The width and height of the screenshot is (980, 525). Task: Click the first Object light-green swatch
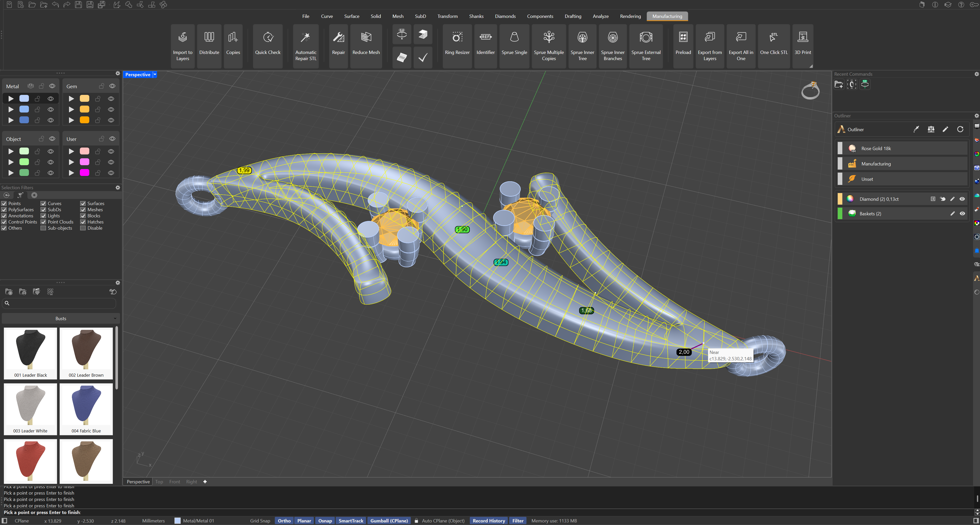[24, 151]
